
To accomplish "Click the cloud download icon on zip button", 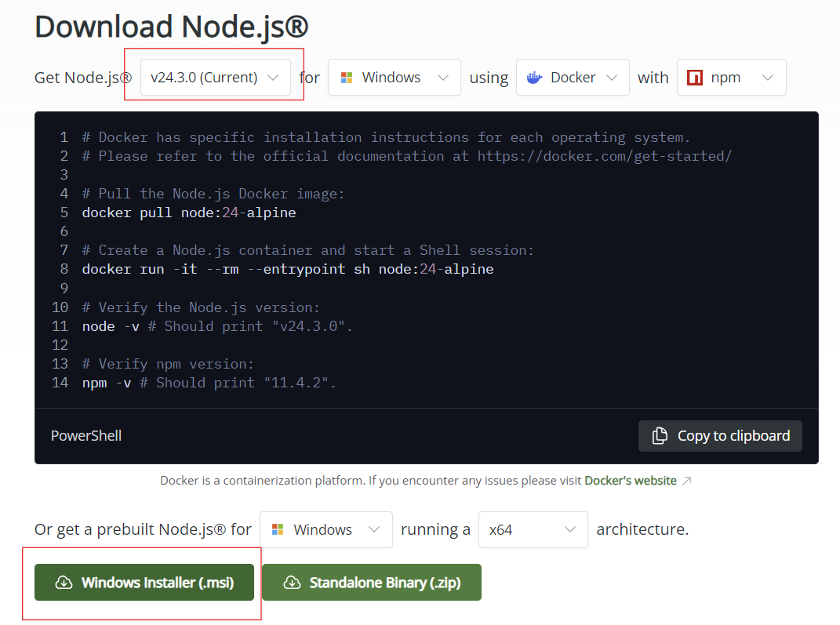I will point(292,582).
